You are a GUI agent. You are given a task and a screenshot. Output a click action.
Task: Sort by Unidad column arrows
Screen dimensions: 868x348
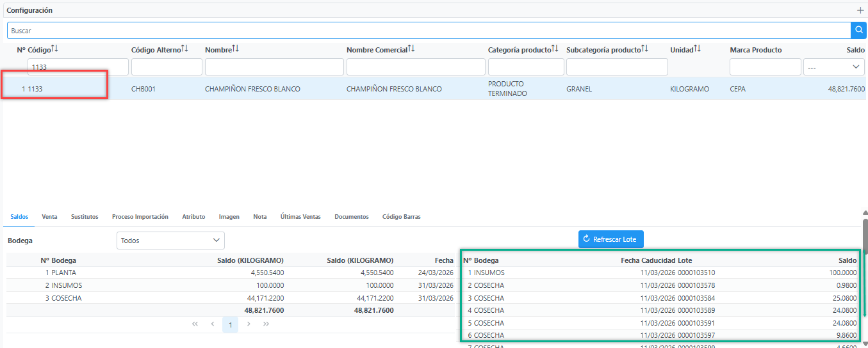point(698,49)
